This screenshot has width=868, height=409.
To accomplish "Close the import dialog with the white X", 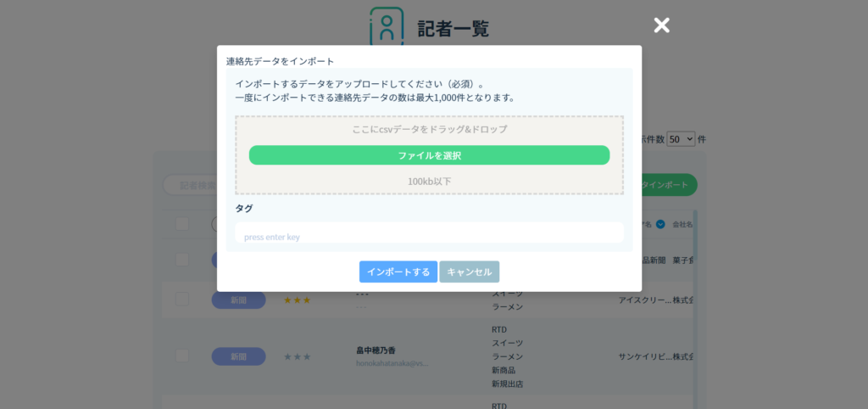I will [x=661, y=25].
